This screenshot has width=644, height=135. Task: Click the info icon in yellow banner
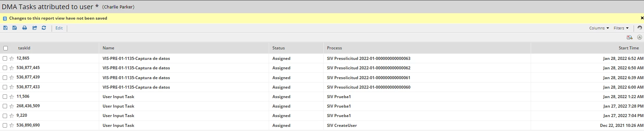point(5,19)
